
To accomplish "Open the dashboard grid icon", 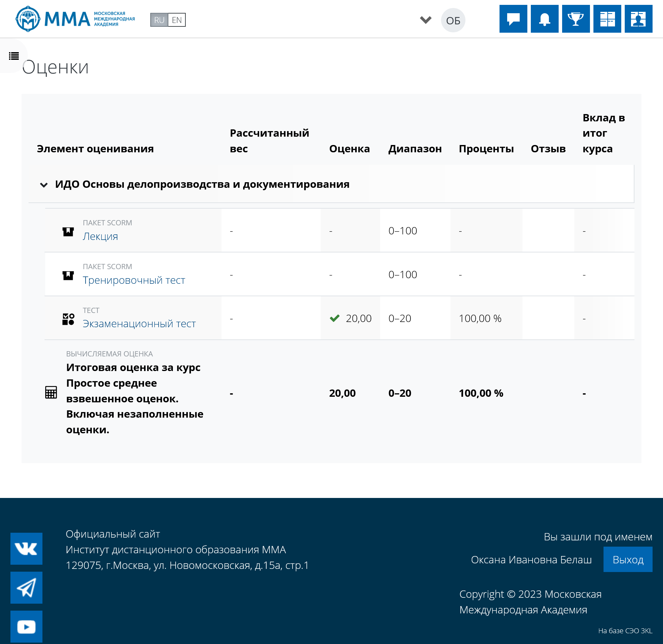I will [x=607, y=19].
